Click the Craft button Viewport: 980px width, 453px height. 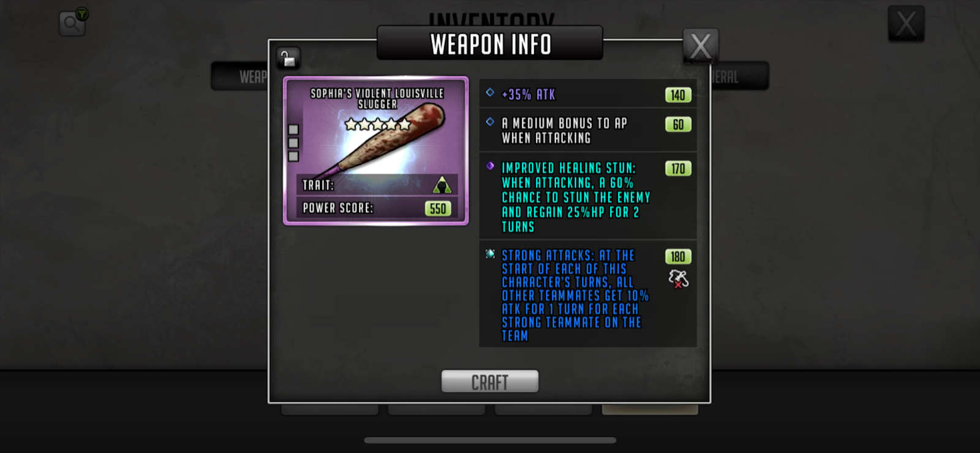490,382
